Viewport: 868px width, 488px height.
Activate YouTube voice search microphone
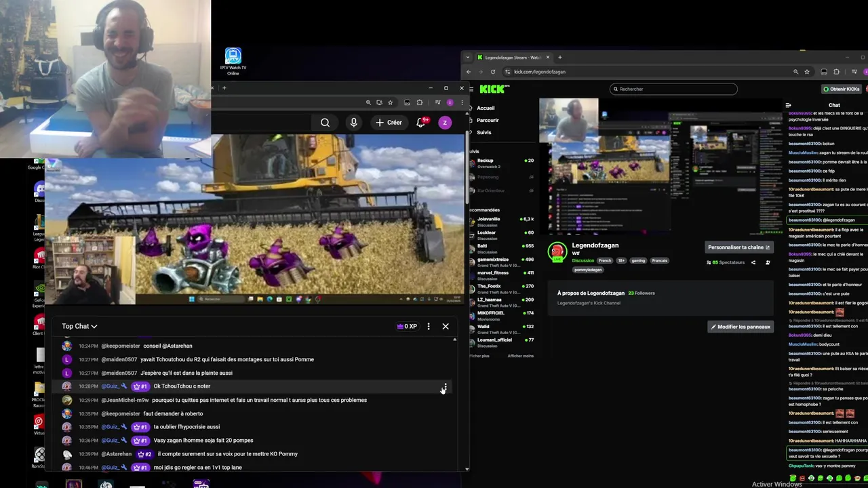[353, 123]
